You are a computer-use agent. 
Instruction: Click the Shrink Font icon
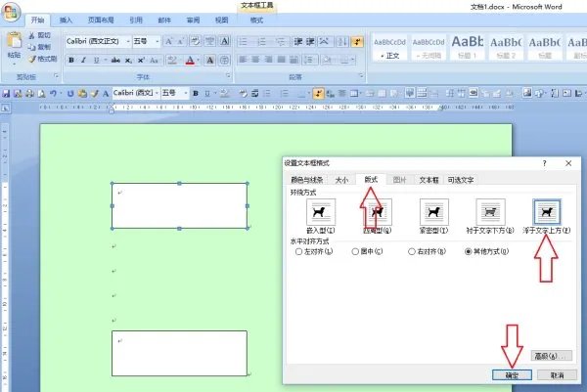180,41
